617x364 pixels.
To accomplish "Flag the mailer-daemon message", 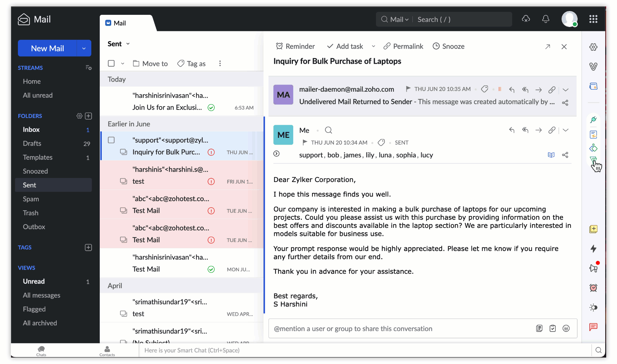I will tap(408, 89).
